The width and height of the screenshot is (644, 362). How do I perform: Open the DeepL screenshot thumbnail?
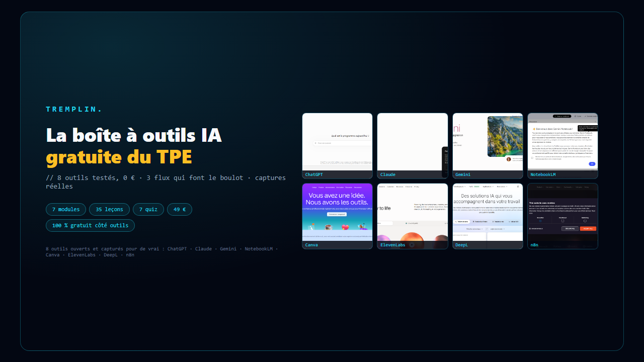pyautogui.click(x=488, y=216)
